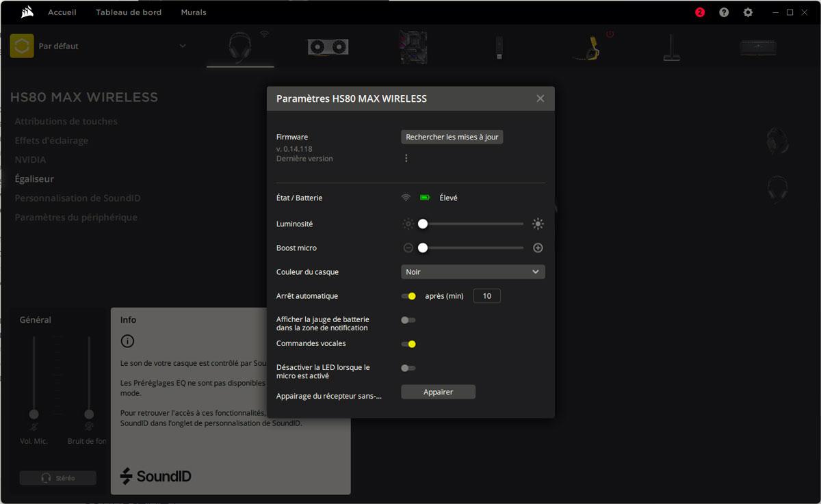
Task: Click Rechercher les mises à jour button
Action: click(452, 137)
